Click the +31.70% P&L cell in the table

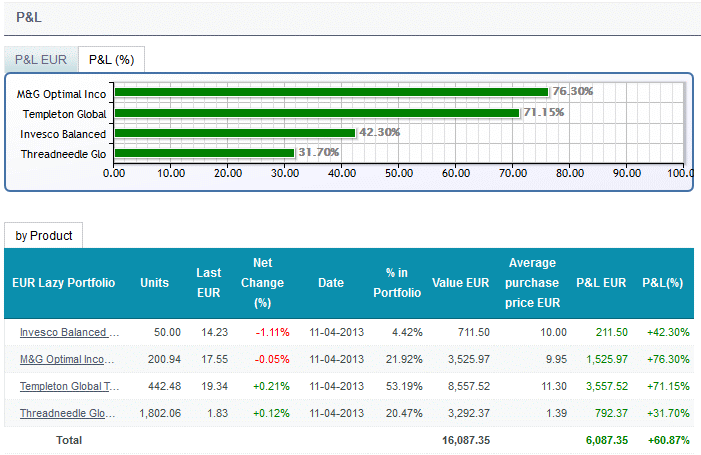(668, 413)
